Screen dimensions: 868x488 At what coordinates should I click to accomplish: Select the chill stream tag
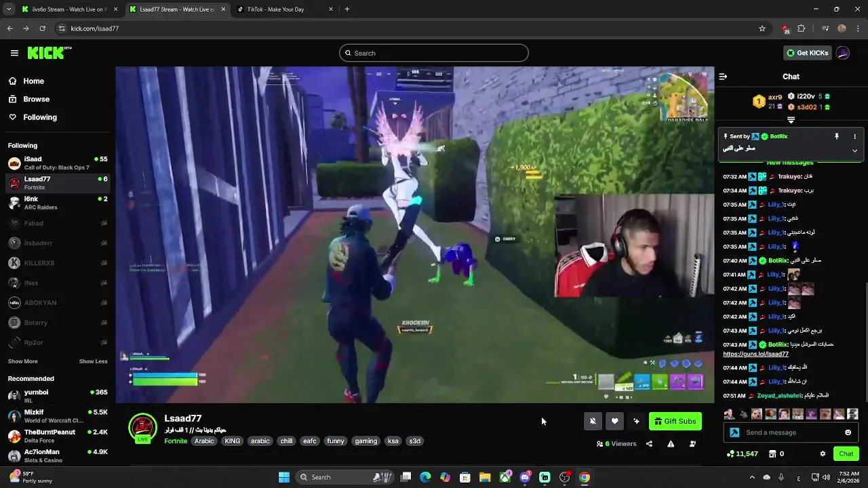[286, 441]
